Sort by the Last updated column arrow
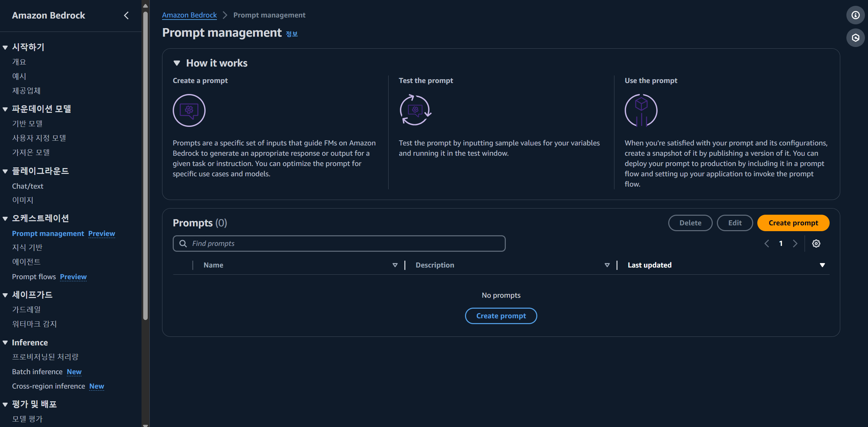 [822, 265]
